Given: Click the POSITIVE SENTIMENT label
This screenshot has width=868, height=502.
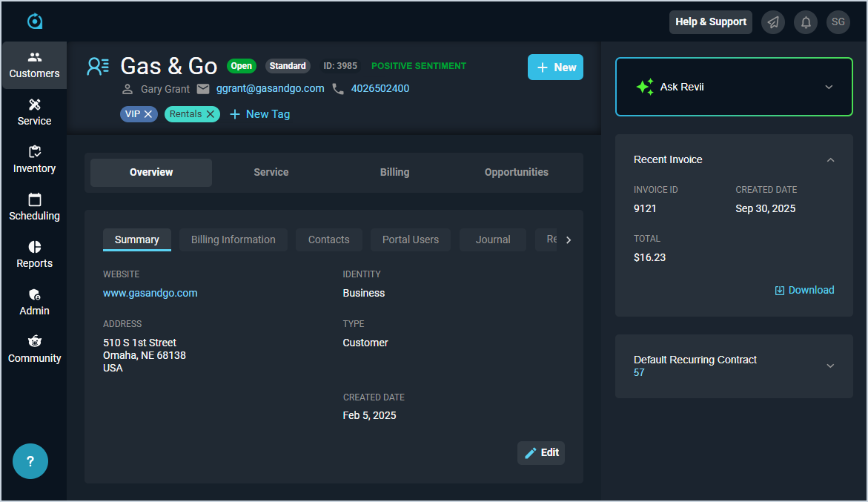Looking at the screenshot, I should (419, 66).
